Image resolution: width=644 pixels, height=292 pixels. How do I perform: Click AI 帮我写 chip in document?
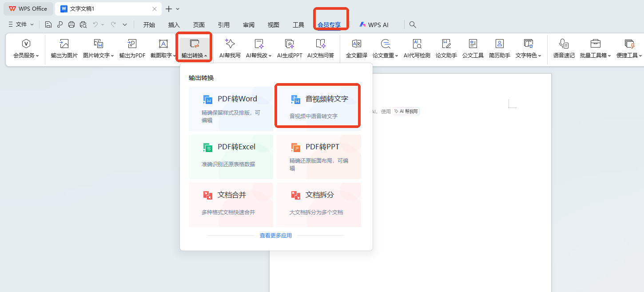pyautogui.click(x=406, y=112)
